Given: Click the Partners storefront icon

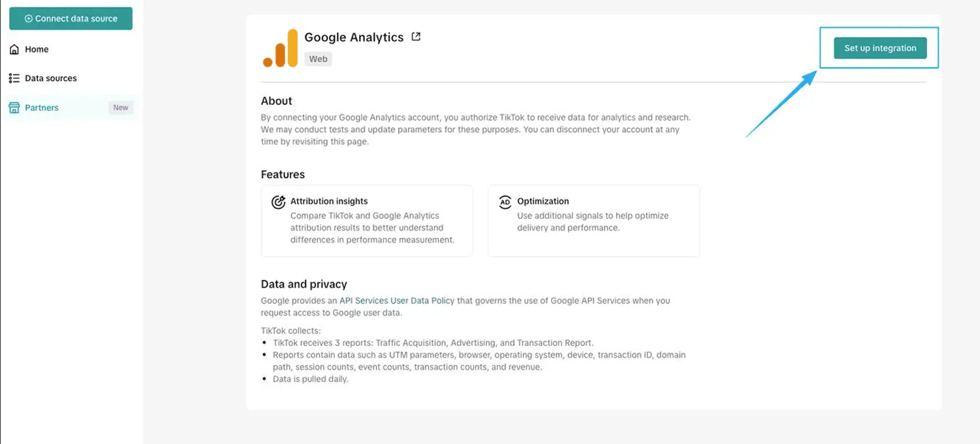Looking at the screenshot, I should [x=14, y=107].
